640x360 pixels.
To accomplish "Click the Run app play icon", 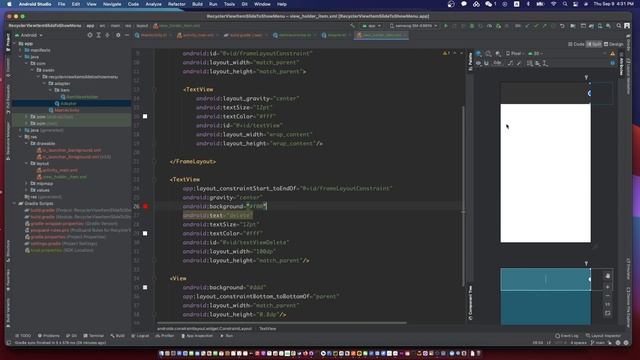I will click(x=446, y=26).
